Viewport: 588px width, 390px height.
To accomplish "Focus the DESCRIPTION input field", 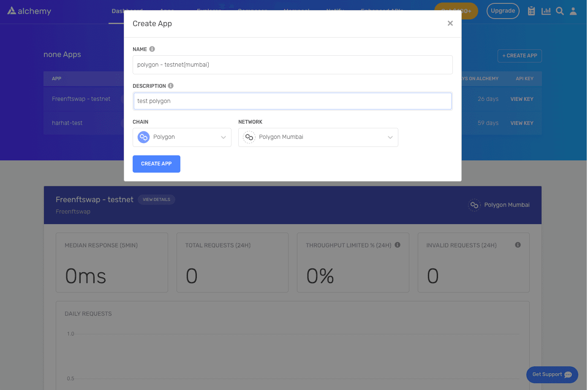I will coord(293,101).
